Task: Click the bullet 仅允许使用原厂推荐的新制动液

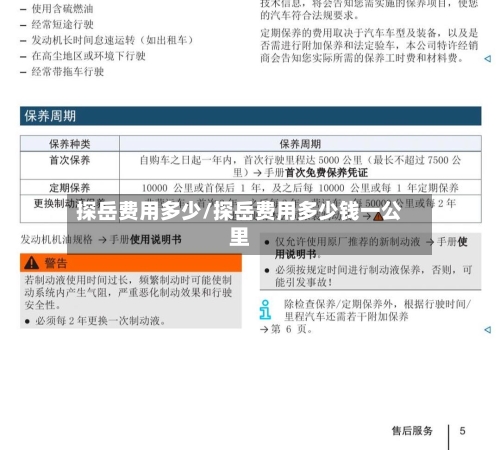Action: click(371, 248)
